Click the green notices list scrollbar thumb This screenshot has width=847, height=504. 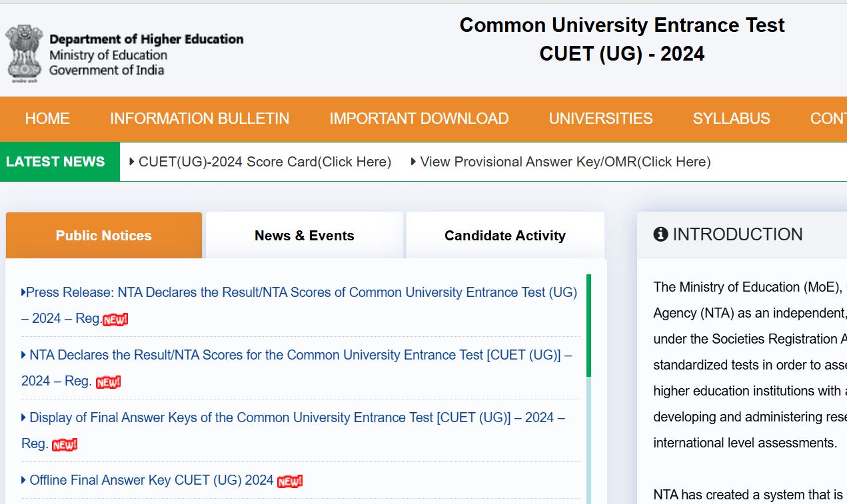coord(588,325)
